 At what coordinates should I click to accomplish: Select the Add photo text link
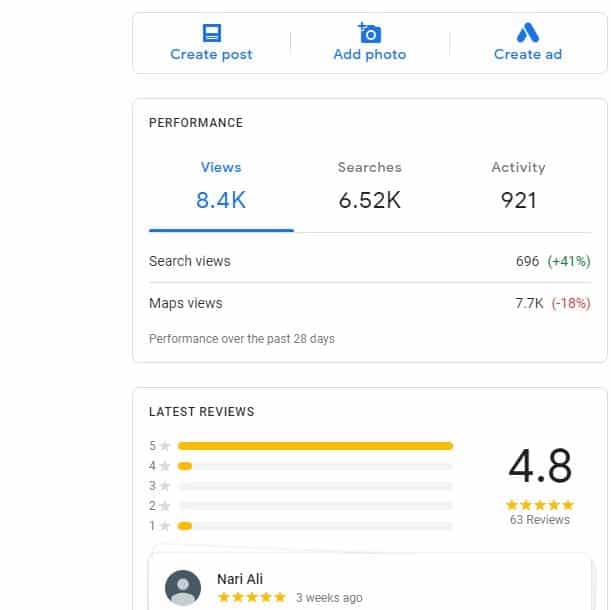pyautogui.click(x=369, y=55)
